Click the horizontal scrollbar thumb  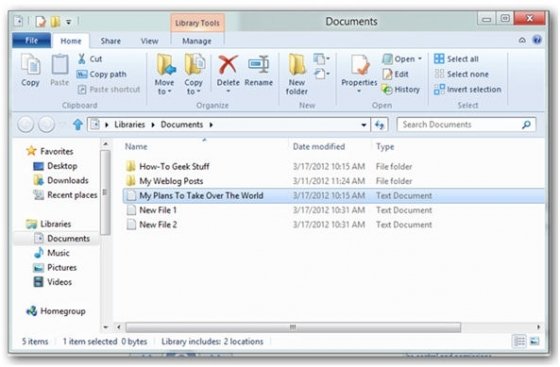point(293,327)
